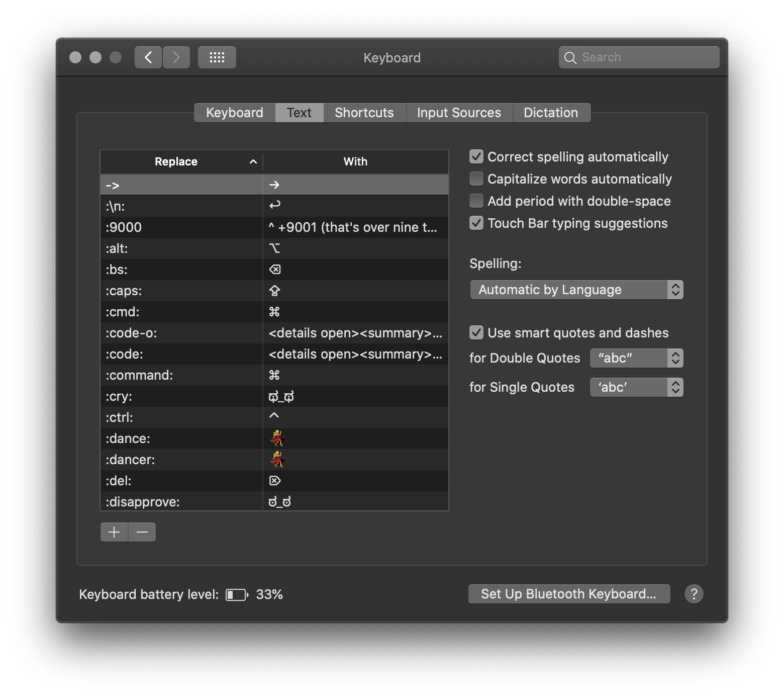784x697 pixels.
Task: Expand the Single Quotes style dropdown
Action: click(636, 387)
